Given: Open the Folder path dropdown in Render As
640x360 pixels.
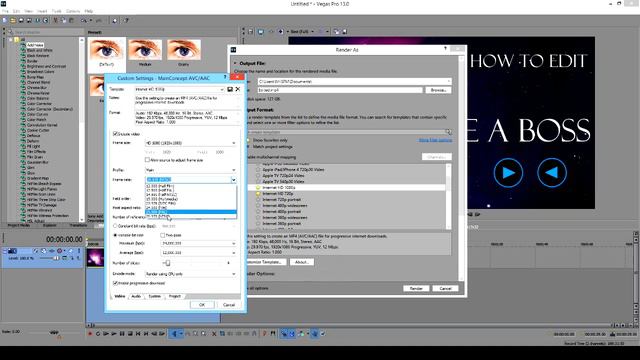Looking at the screenshot, I should coord(449,81).
